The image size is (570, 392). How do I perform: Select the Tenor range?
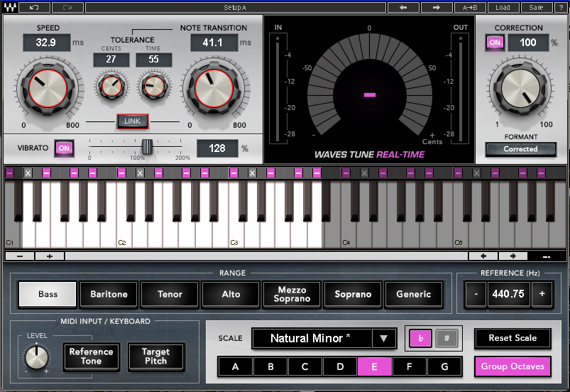pos(170,294)
